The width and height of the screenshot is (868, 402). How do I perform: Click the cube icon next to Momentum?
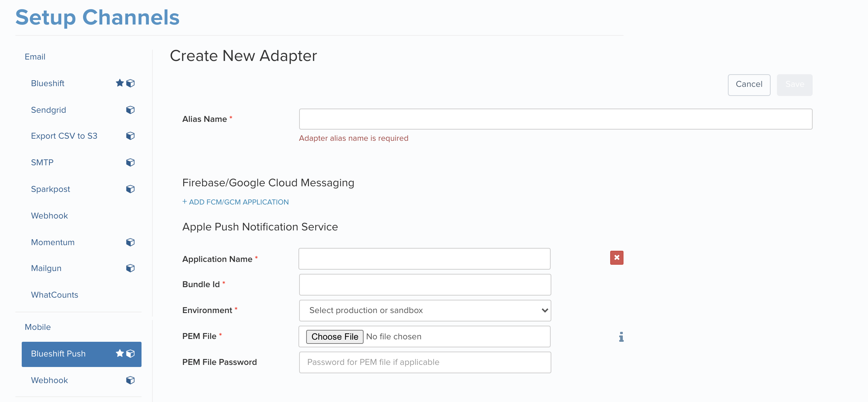click(130, 242)
